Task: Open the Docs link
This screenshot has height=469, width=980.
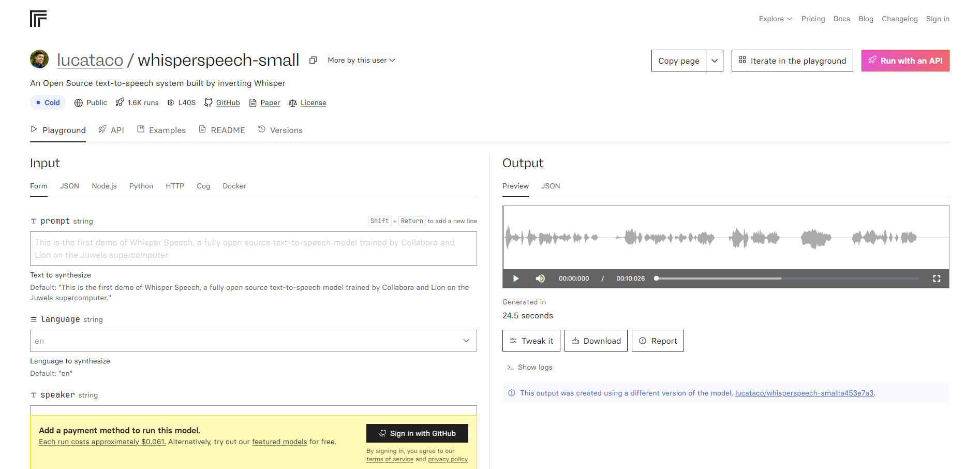Action: pyautogui.click(x=841, y=19)
